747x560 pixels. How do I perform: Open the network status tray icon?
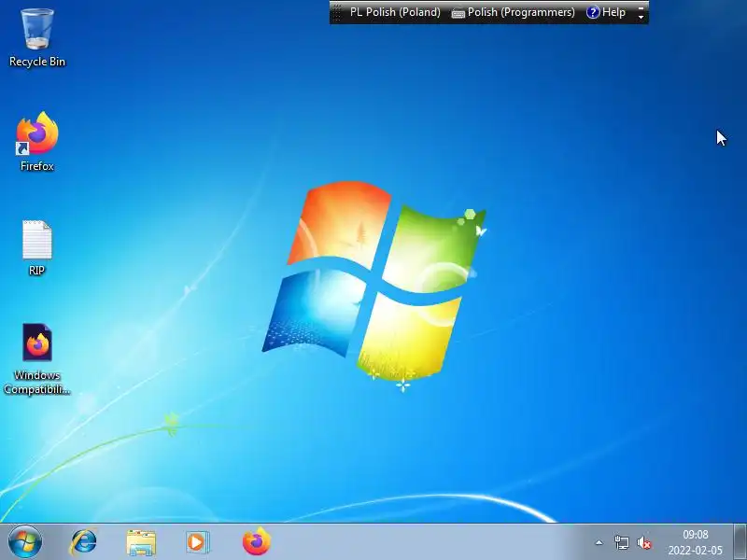click(x=622, y=542)
